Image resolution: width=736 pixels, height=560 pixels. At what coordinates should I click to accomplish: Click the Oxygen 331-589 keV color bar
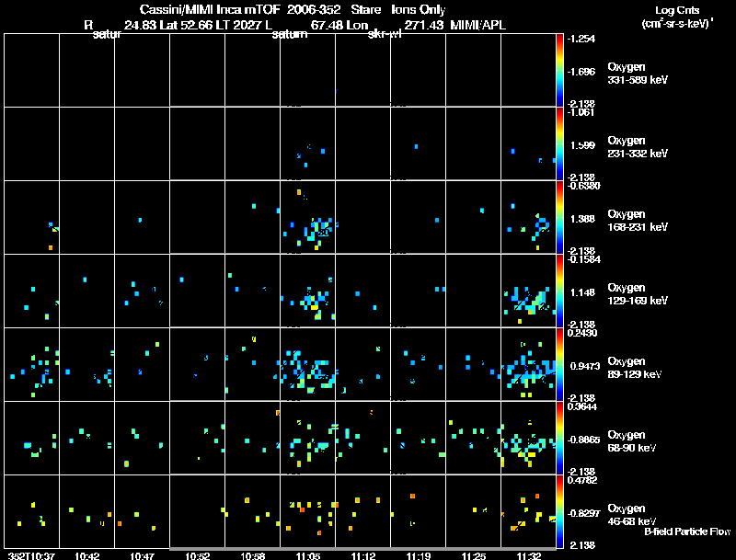(x=559, y=71)
